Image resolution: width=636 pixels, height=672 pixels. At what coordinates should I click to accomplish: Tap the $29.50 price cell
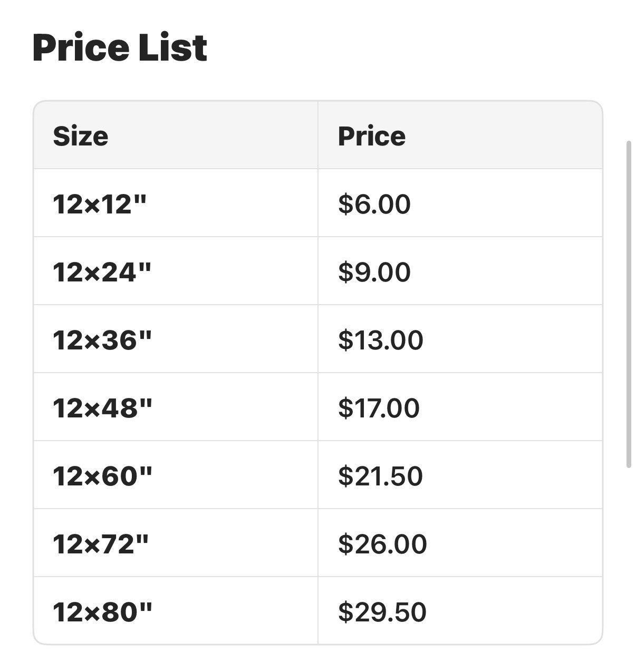pyautogui.click(x=382, y=612)
